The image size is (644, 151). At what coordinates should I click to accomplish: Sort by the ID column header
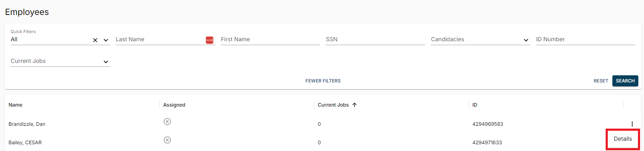point(475,105)
